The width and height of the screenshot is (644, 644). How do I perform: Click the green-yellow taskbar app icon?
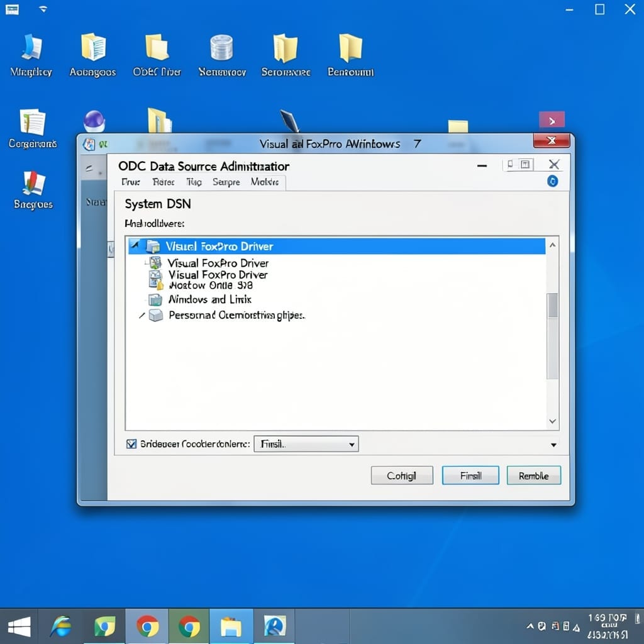tap(104, 627)
